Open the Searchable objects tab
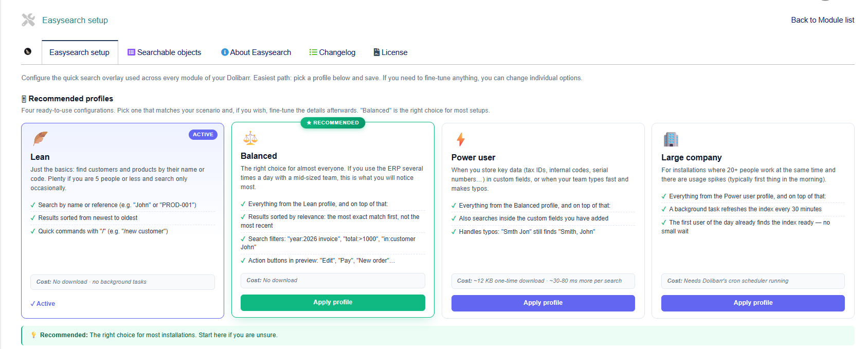Image resolution: width=868 pixels, height=349 pixels. point(165,52)
